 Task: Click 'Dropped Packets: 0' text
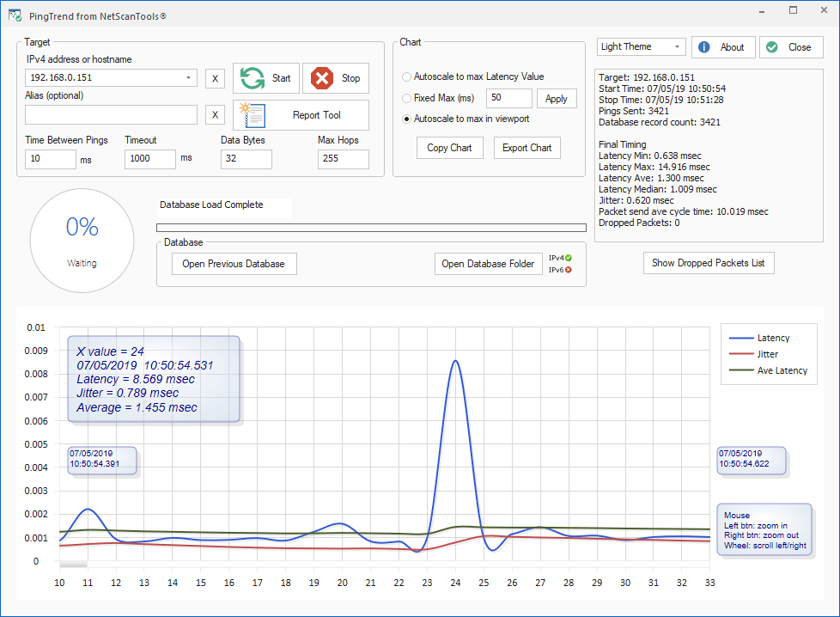[639, 223]
